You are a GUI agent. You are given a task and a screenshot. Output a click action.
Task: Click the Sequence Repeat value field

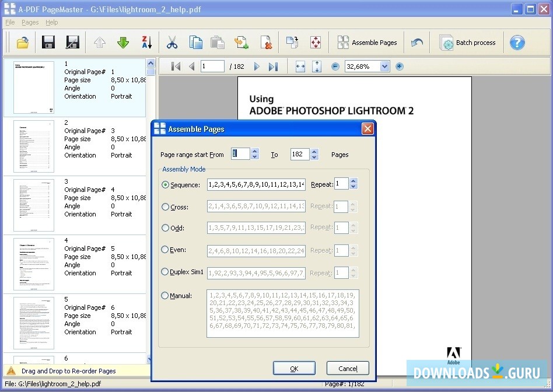click(x=341, y=184)
